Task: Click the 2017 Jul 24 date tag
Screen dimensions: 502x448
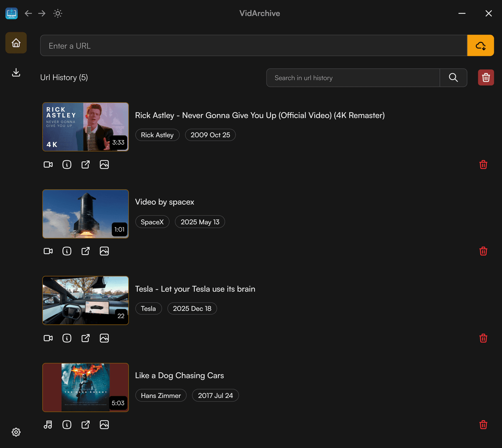Action: 215,396
